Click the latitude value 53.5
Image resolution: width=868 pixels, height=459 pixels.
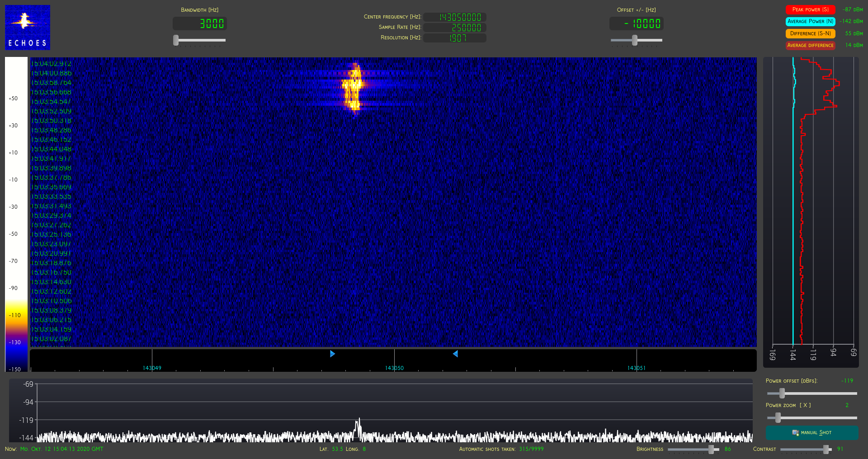[337, 449]
